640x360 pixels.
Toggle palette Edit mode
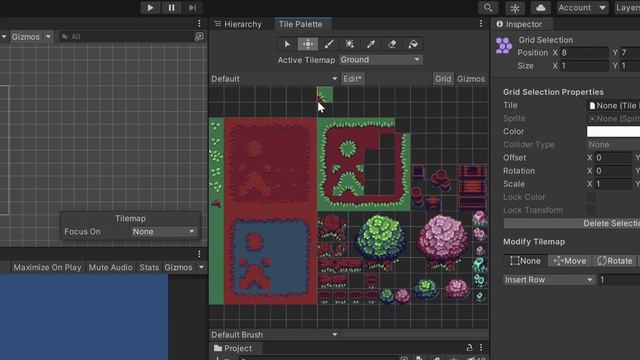pyautogui.click(x=352, y=79)
